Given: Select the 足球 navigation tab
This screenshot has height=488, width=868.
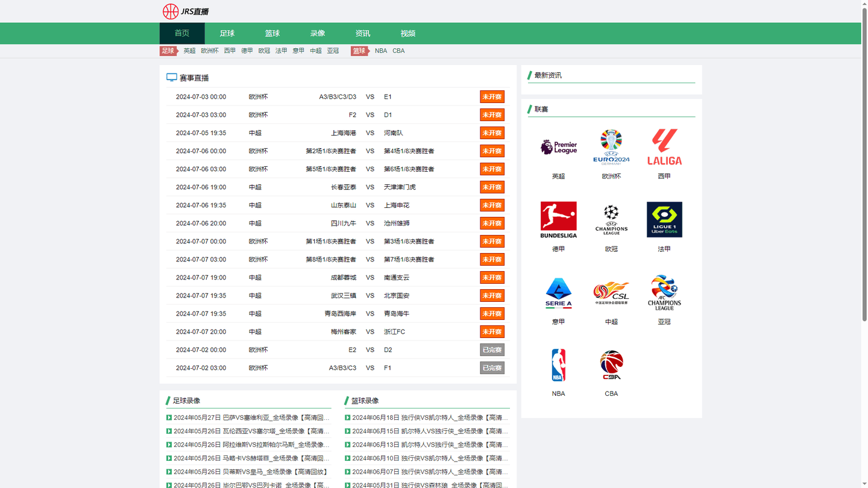Looking at the screenshot, I should coord(227,33).
